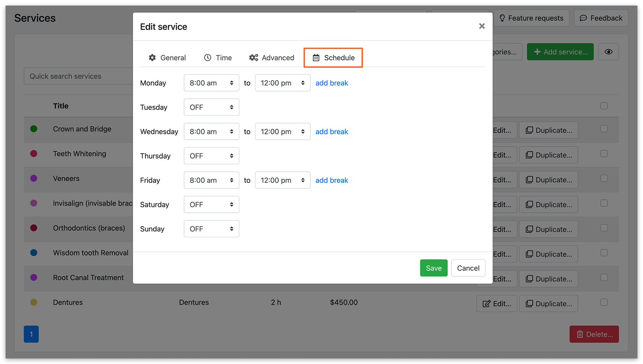Image resolution: width=643 pixels, height=364 pixels.
Task: Edit the Dentures service
Action: [x=497, y=304]
